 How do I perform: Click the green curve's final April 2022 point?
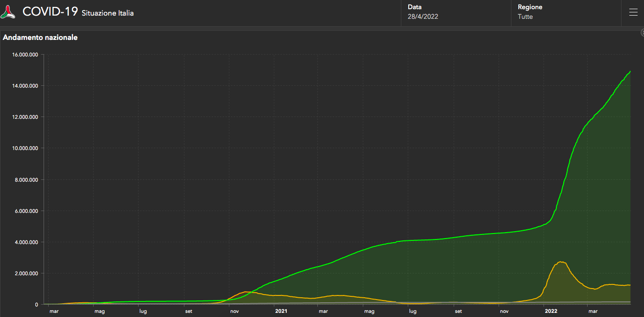click(x=630, y=72)
